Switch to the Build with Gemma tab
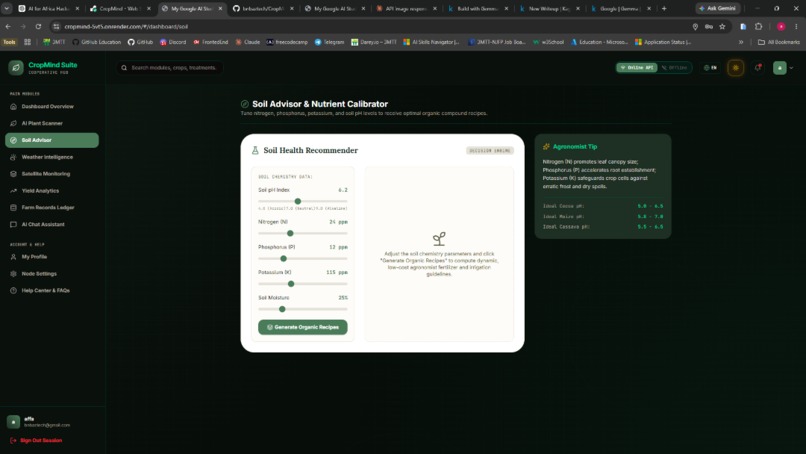Screen dimensions: 806x454 click(x=477, y=8)
